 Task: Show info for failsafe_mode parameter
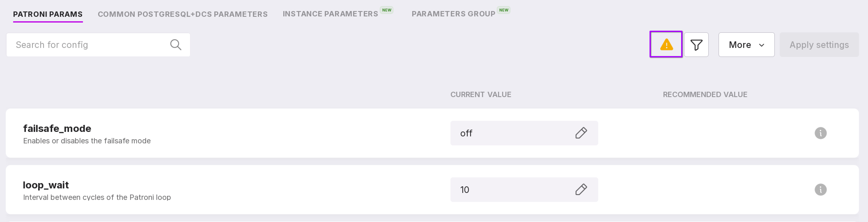(820, 133)
